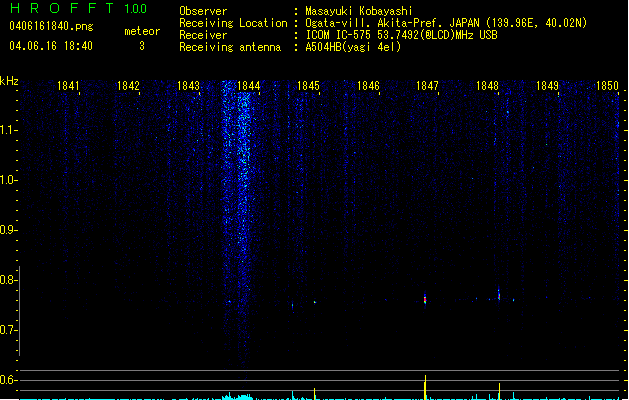Click the 1849 time axis label

tap(547, 85)
